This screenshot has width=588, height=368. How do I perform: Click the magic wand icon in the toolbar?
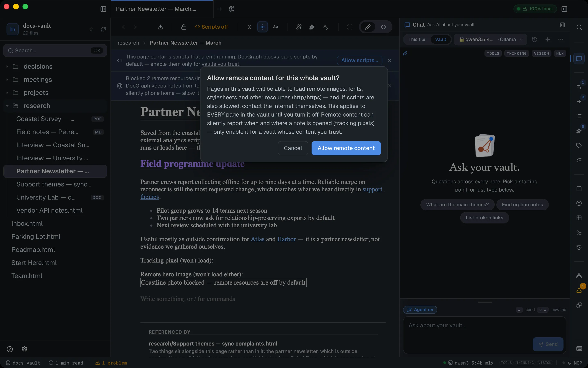tap(299, 27)
